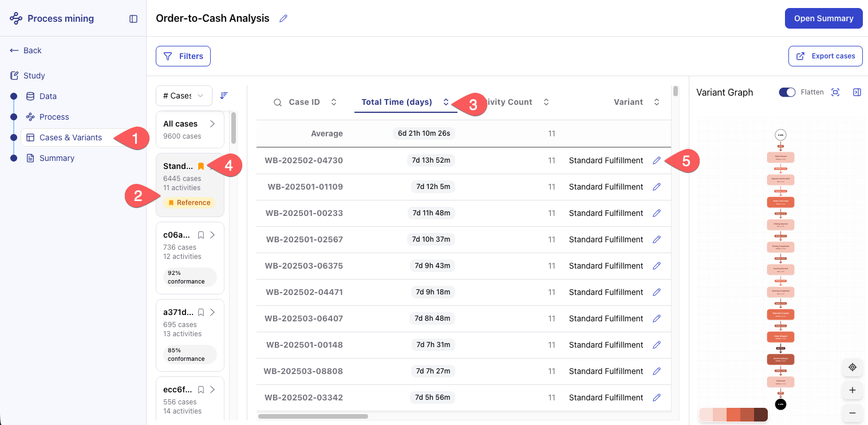This screenshot has height=425, width=868.
Task: Edit variant name for case WB-202502-04471
Action: (x=657, y=292)
